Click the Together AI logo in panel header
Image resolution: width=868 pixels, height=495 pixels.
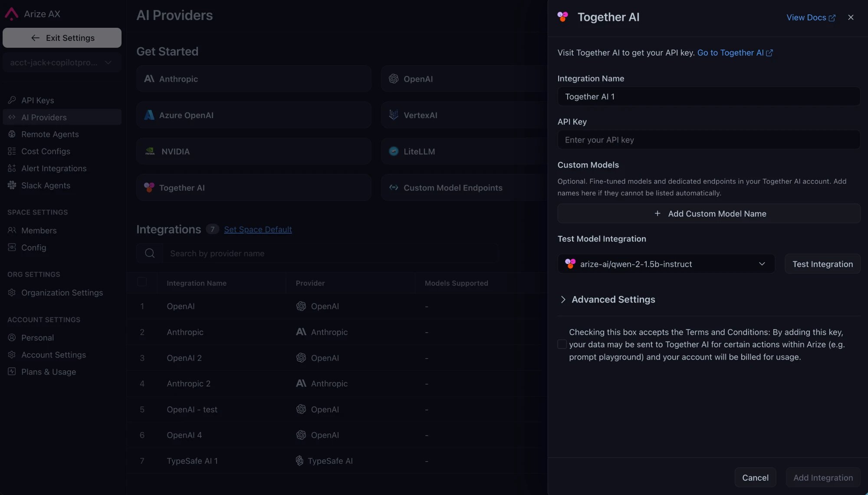click(x=563, y=17)
